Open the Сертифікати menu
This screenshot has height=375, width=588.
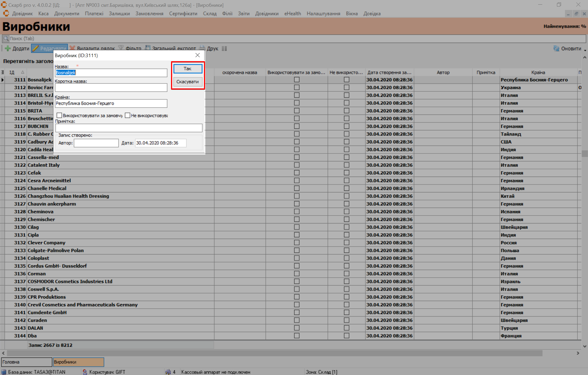coord(183,14)
